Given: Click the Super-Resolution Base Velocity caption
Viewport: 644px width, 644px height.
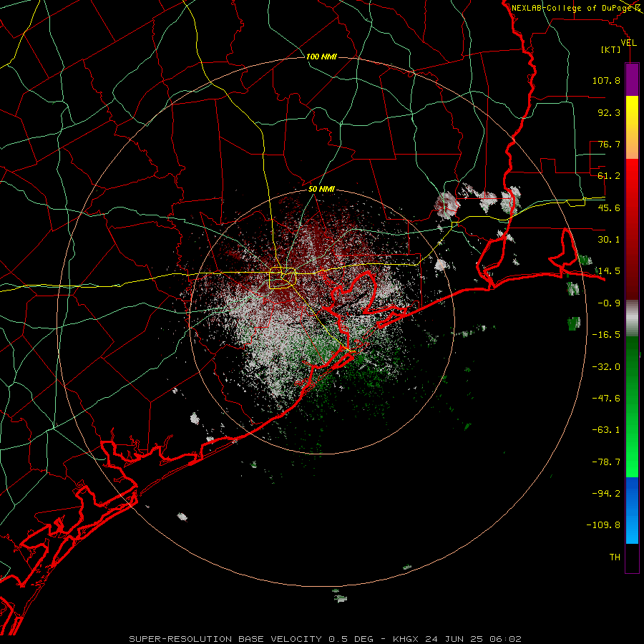Looking at the screenshot, I should 326,639.
